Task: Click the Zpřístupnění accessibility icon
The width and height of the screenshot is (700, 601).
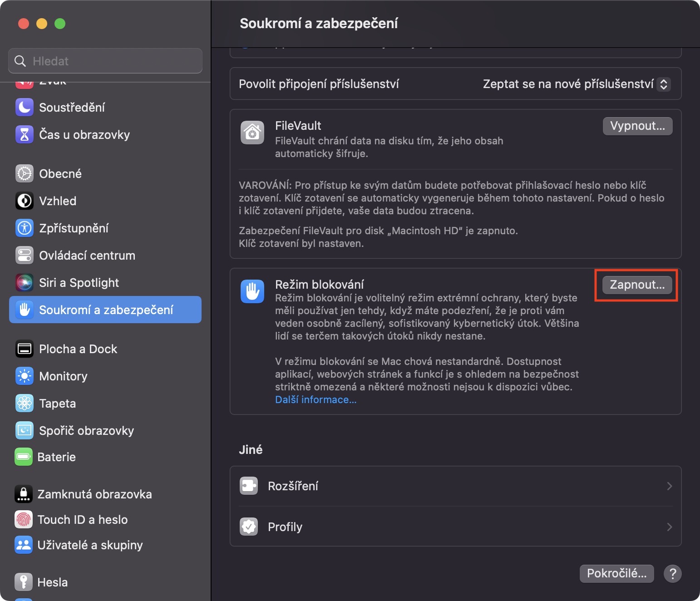Action: [25, 228]
